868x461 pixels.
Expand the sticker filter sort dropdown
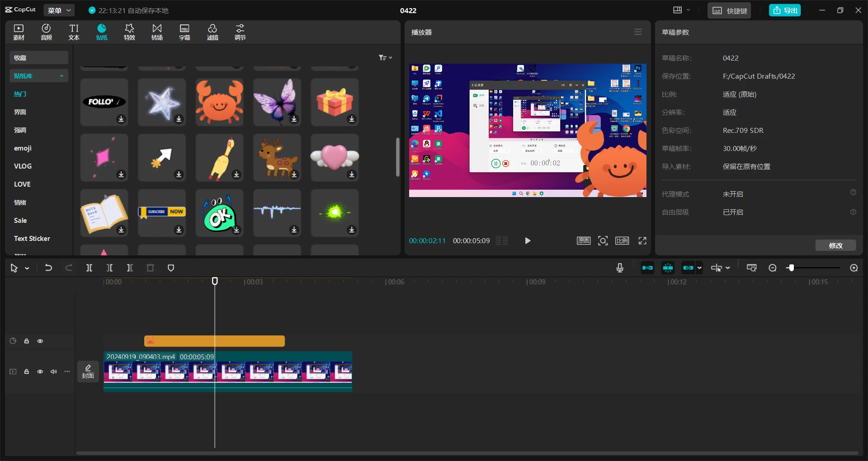pyautogui.click(x=385, y=57)
